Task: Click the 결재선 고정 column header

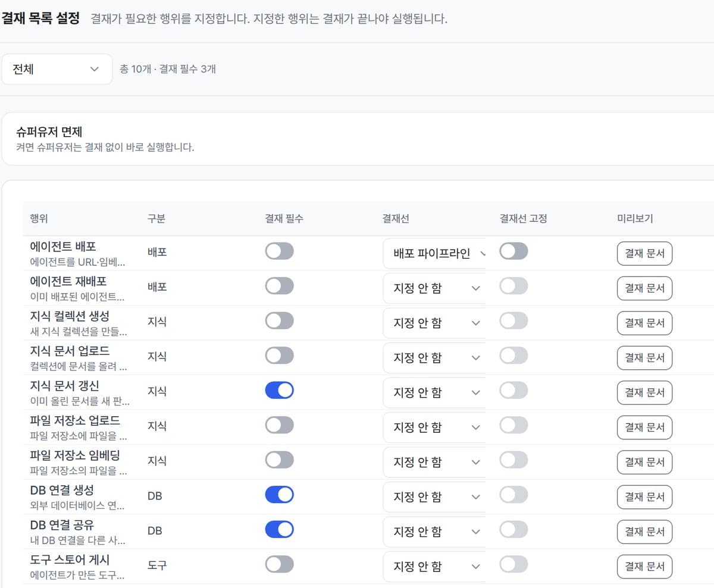Action: [x=523, y=219]
